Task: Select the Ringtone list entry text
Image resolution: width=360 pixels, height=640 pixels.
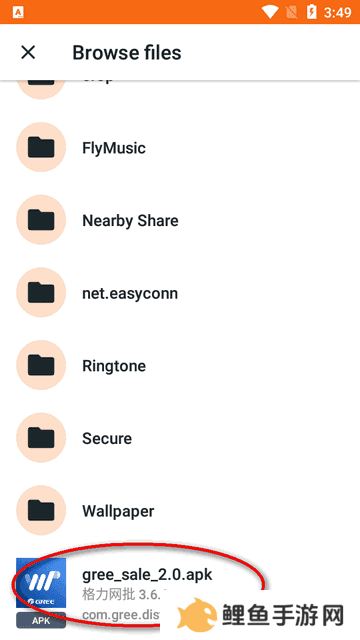Action: pos(114,366)
